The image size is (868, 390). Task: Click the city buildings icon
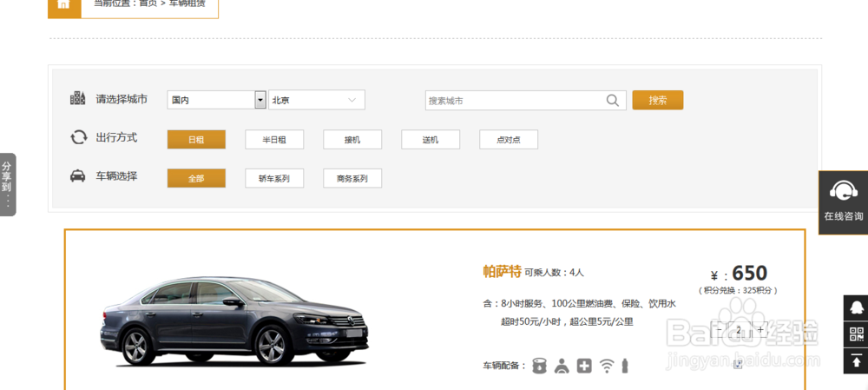tap(78, 99)
